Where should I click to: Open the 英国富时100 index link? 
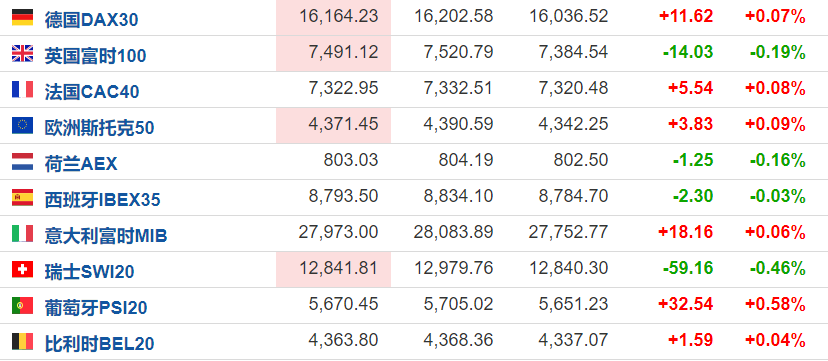tap(95, 56)
